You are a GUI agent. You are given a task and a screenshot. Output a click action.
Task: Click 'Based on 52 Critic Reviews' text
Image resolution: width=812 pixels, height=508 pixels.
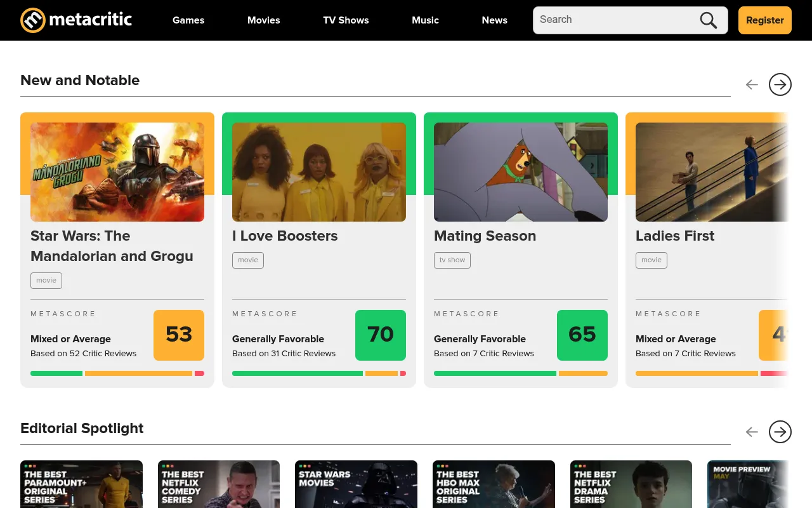point(83,353)
